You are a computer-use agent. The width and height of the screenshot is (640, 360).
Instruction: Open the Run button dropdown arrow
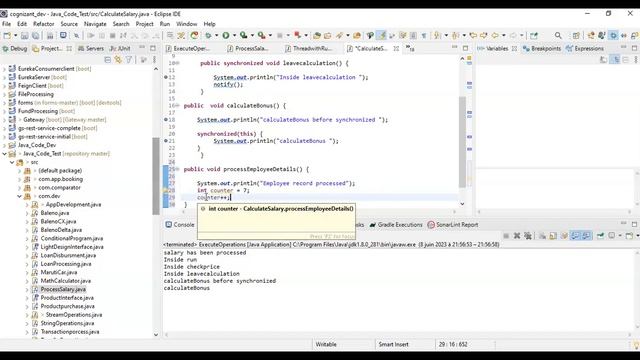(x=234, y=36)
